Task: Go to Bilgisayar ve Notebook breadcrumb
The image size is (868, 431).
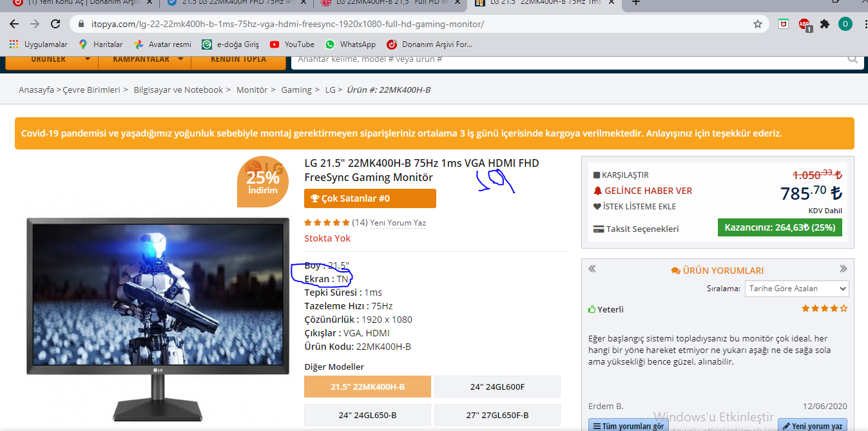Action: pyautogui.click(x=178, y=90)
